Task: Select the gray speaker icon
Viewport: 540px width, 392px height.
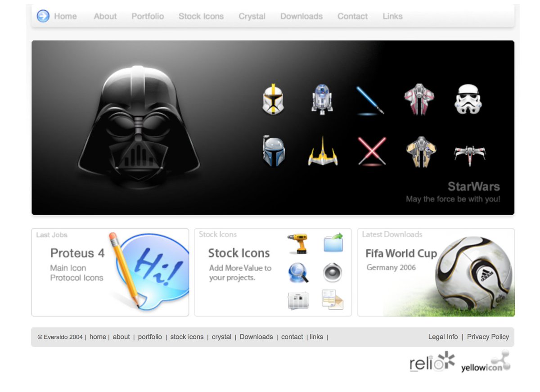Action: (333, 273)
